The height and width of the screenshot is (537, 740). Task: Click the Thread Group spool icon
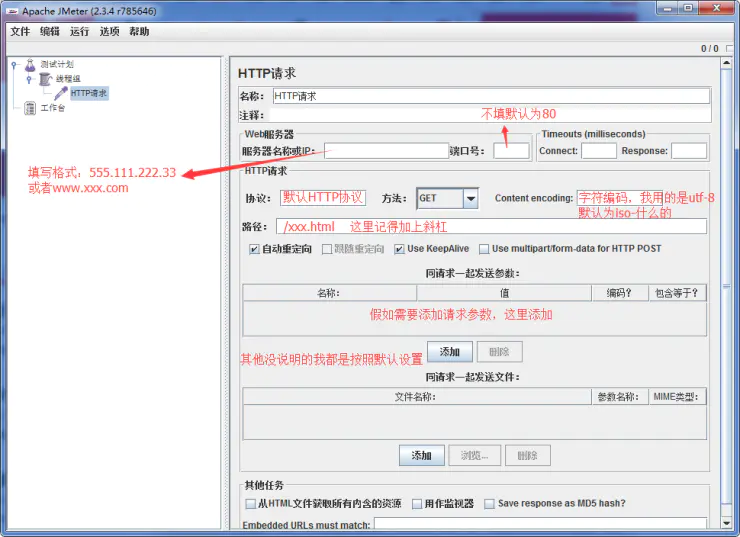[x=45, y=79]
